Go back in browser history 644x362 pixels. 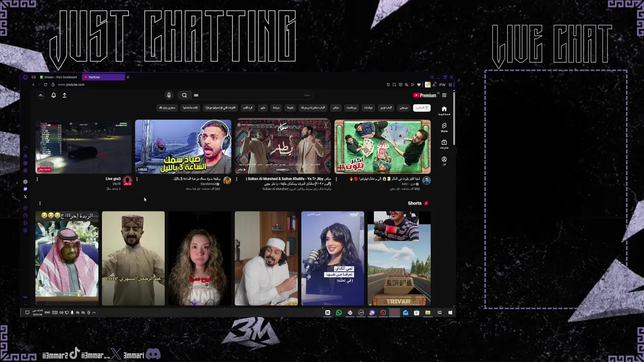(33, 84)
